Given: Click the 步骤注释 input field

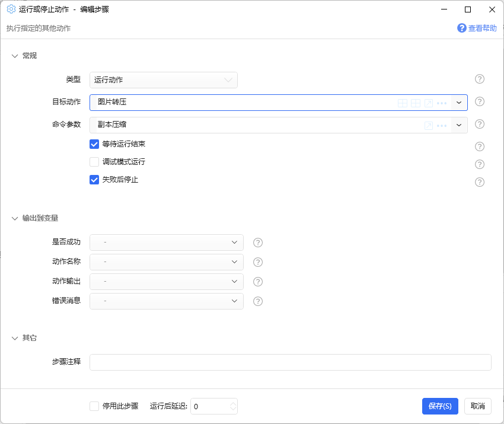Looking at the screenshot, I should (x=291, y=362).
